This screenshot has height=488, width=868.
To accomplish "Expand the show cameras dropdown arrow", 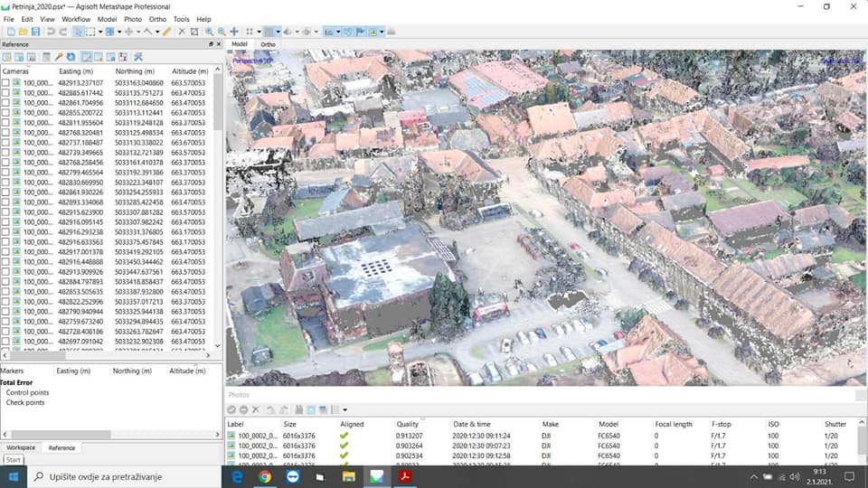I will pyautogui.click(x=337, y=32).
